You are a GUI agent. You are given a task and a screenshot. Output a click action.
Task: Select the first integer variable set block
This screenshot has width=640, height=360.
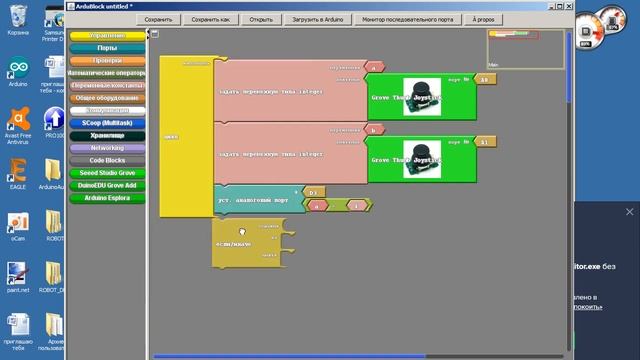[x=290, y=91]
